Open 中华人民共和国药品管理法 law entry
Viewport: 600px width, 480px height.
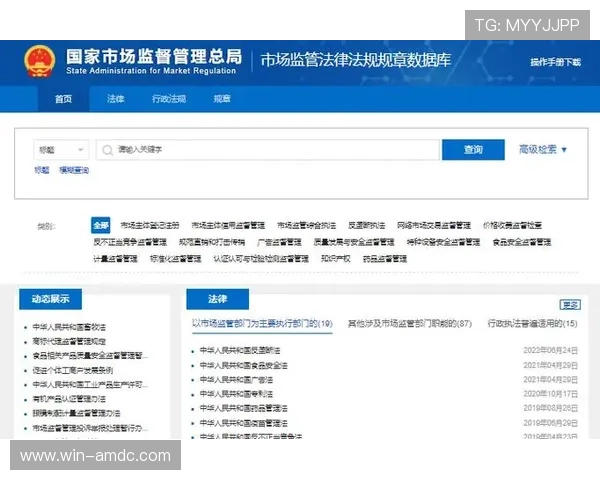(x=244, y=408)
